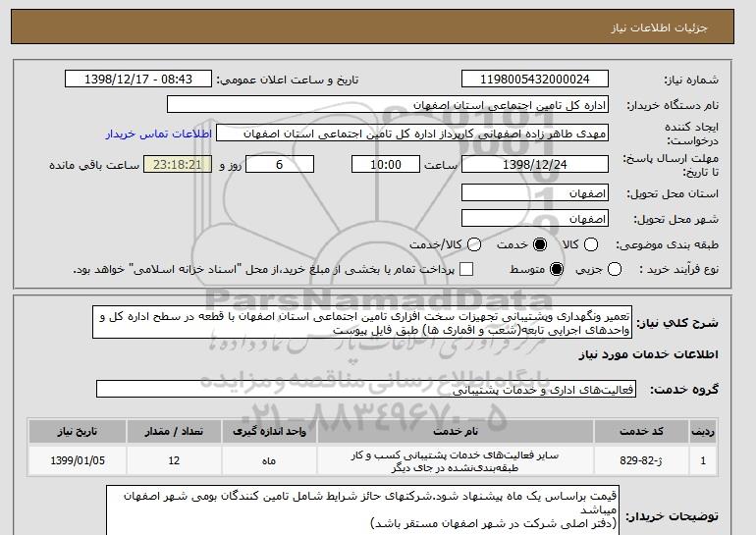This screenshot has width=756, height=535.
Task: Click the ساعت باقی مانده label
Action: (94, 165)
